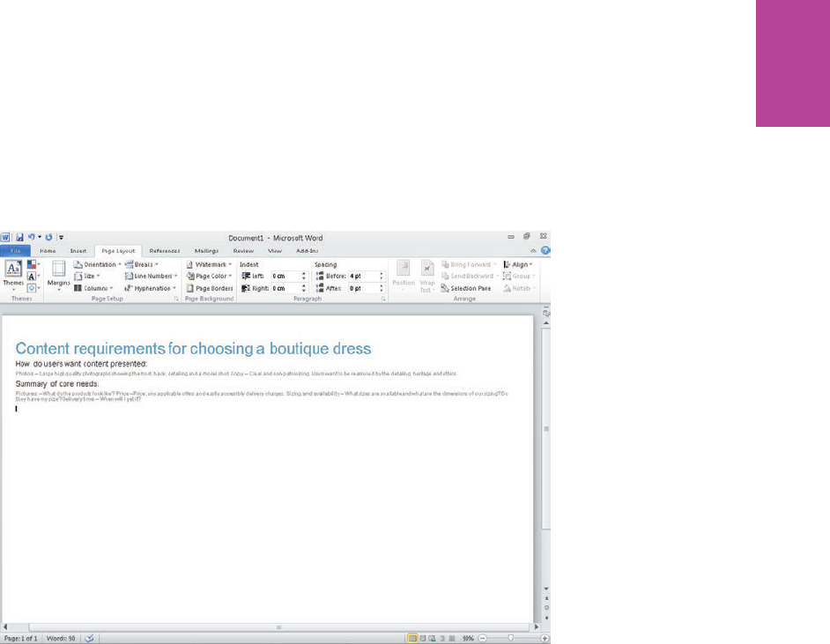Click the Zoom In plus button

545,639
